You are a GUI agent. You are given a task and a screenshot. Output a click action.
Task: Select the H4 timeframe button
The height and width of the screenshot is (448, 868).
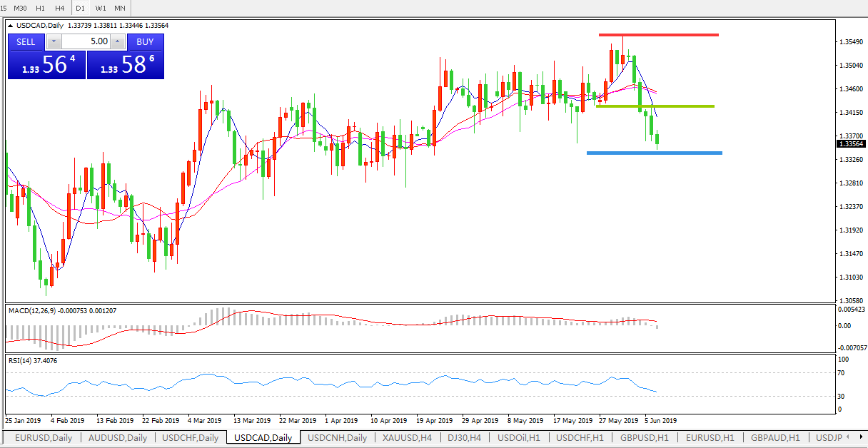[x=59, y=8]
